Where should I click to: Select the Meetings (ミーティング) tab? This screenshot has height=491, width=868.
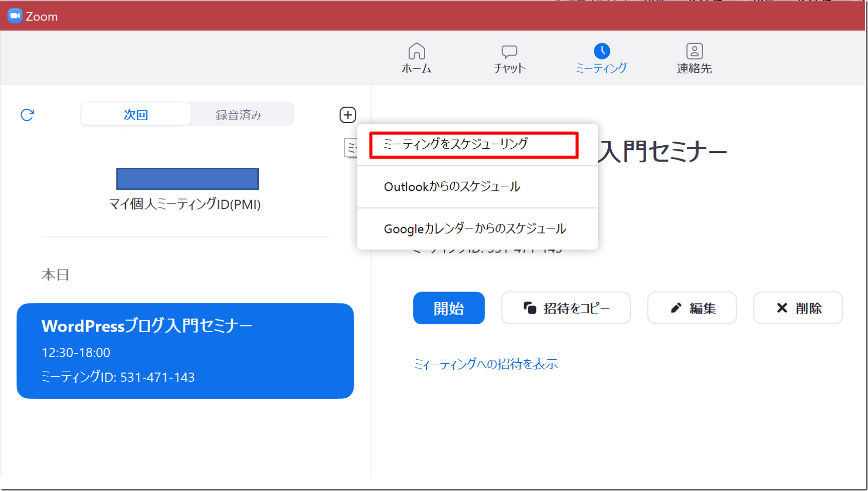coord(601,59)
